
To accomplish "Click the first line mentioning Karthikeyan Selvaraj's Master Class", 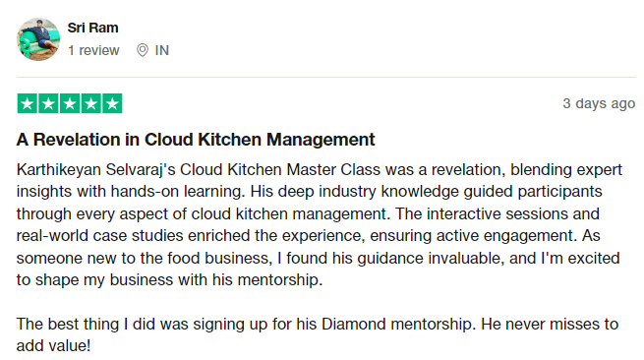I will tap(320, 170).
